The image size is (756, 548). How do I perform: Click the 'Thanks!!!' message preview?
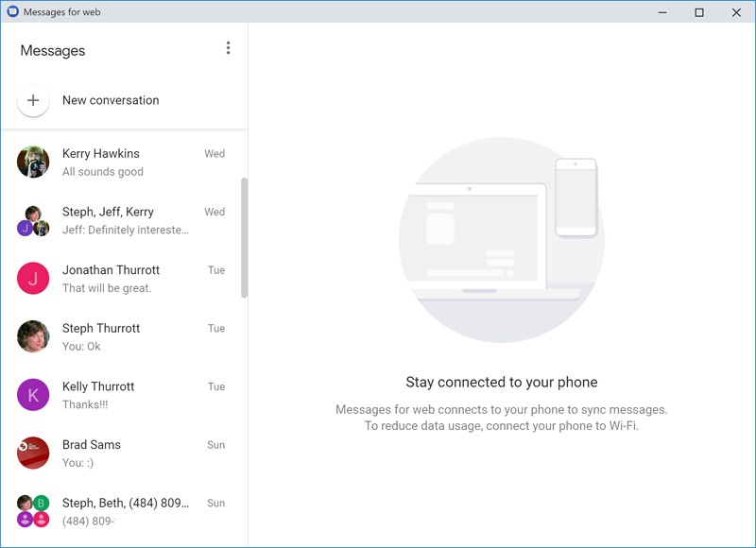coord(85,404)
